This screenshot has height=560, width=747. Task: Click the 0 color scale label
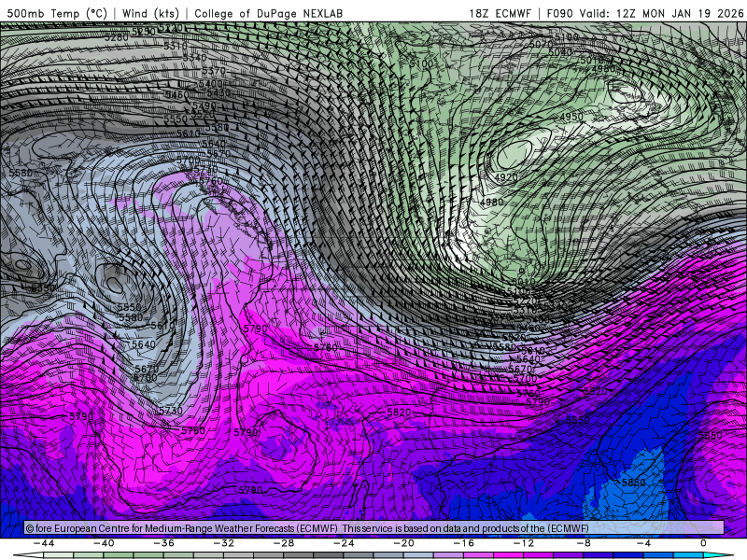coord(704,543)
